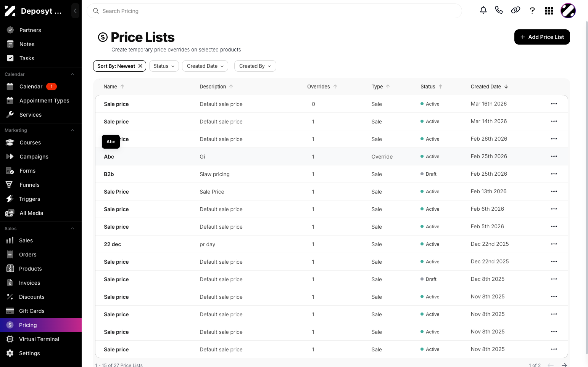Viewport: 588px width, 367px height.
Task: Click the page vertical scrollbar
Action: tap(586, 187)
